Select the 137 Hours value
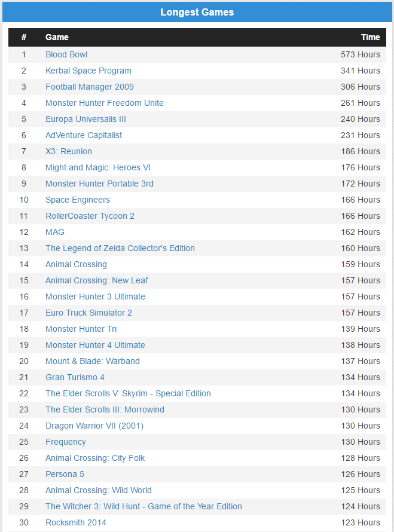This screenshot has height=532, width=394. (x=361, y=361)
